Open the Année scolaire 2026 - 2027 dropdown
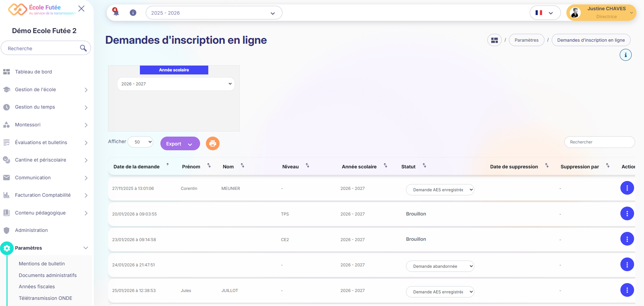 click(176, 84)
